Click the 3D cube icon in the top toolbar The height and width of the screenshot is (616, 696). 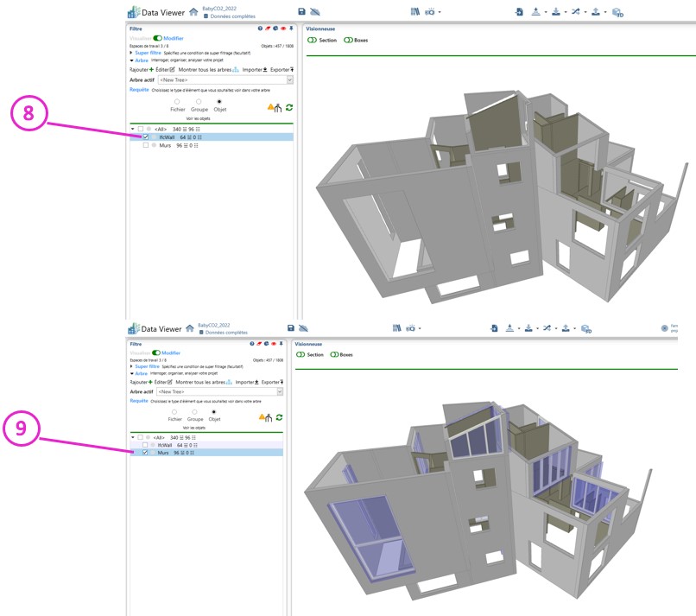617,12
